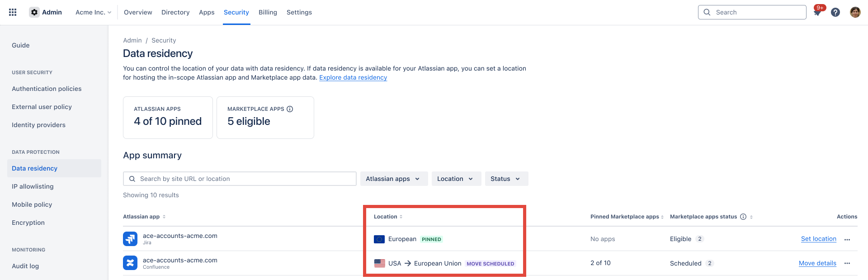Expand the Acme Inc. organization dropdown
868x280 pixels.
tap(93, 12)
